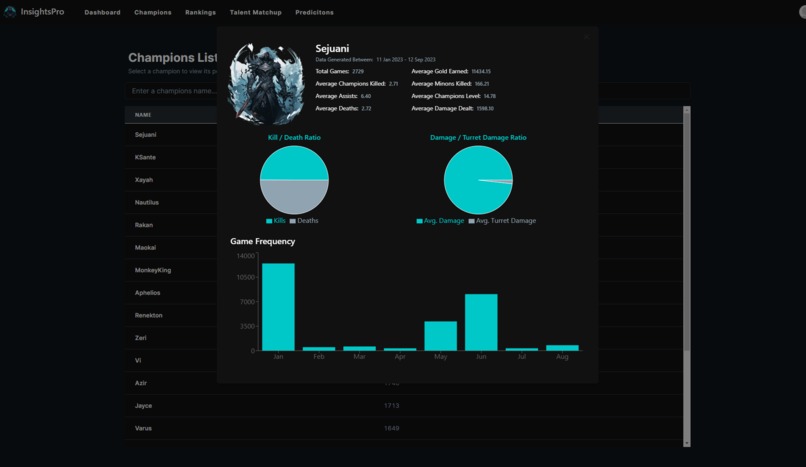Open the Dashboard nav item
The image size is (806, 467).
102,12
